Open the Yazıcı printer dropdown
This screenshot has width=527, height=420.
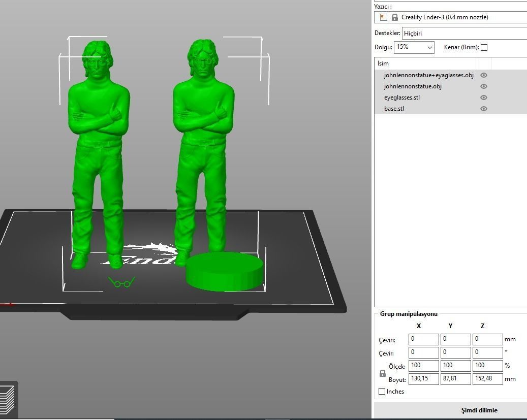pyautogui.click(x=450, y=17)
